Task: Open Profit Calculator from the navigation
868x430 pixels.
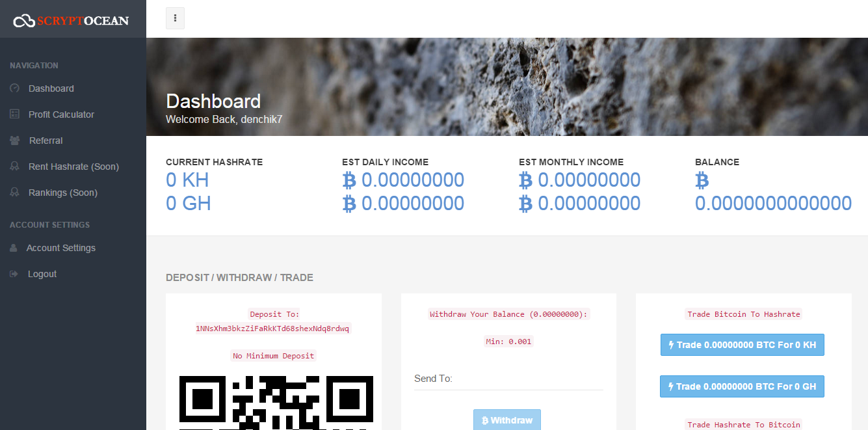Action: tap(61, 114)
